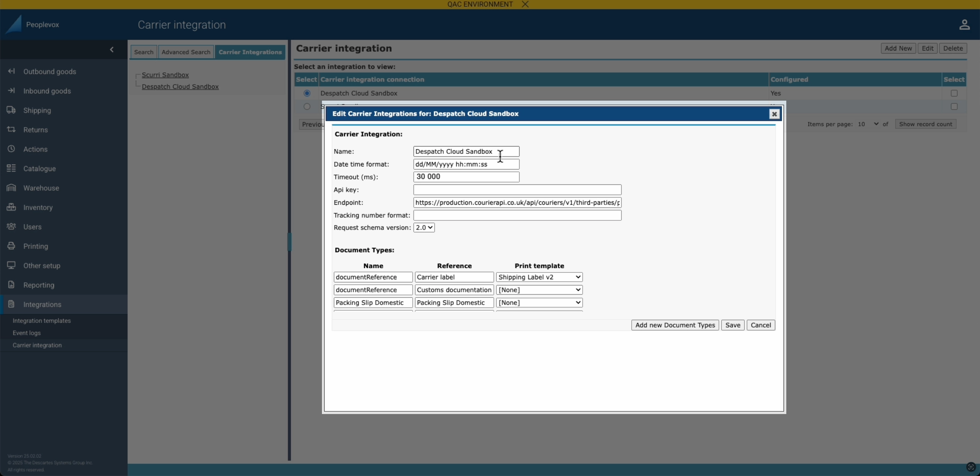Open Packing Slip Domestic print template dropdown

coord(539,303)
